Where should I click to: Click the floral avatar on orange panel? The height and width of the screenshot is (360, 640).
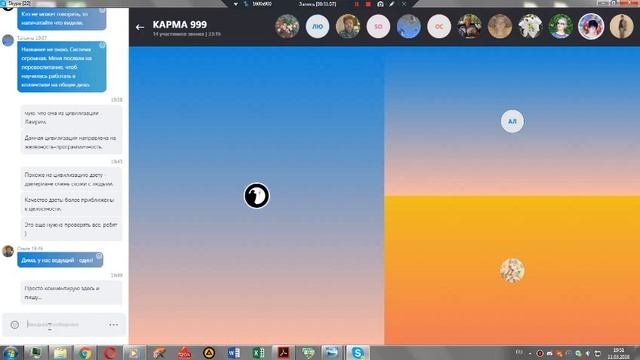(512, 271)
